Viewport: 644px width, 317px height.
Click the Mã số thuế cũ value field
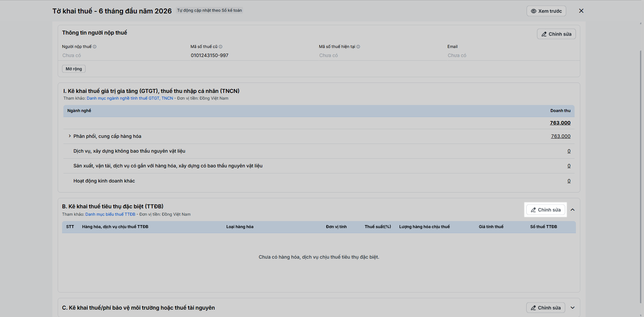coord(210,55)
